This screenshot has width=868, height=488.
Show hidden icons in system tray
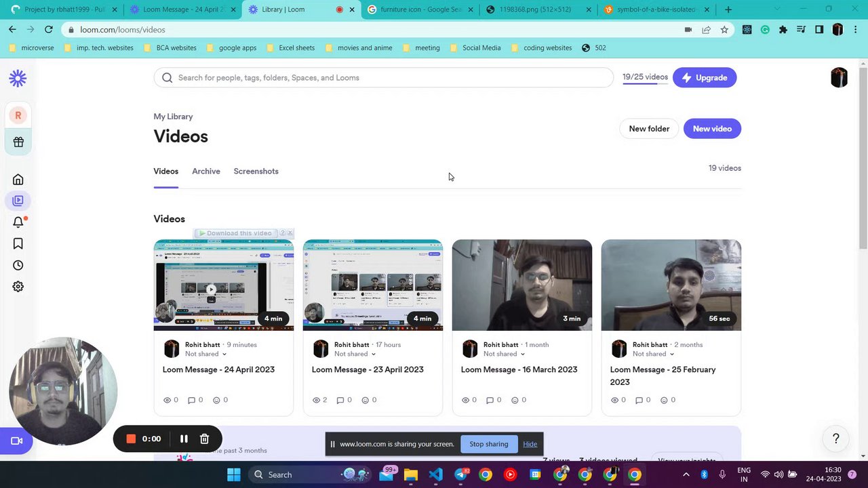[x=686, y=475]
